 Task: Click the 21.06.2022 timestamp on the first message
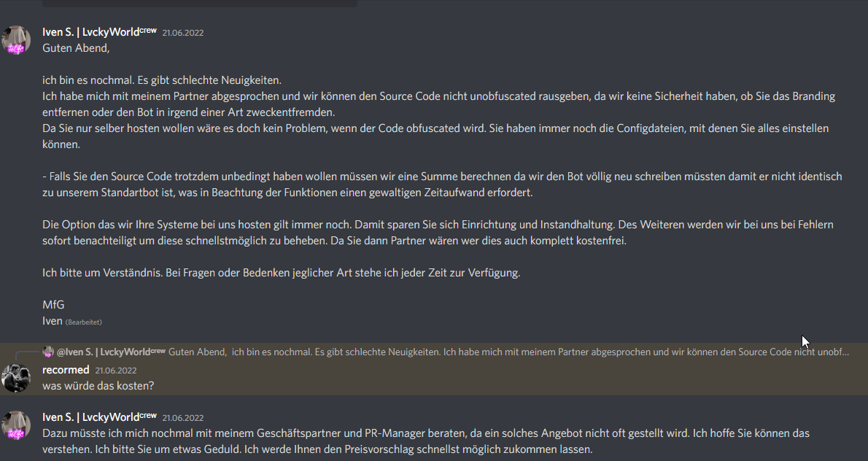click(182, 33)
